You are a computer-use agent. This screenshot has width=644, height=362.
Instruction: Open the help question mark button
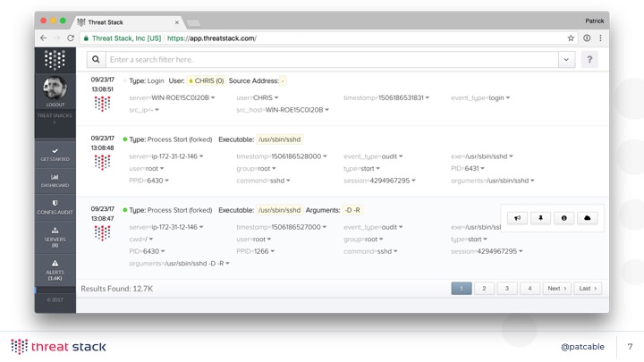tap(589, 60)
